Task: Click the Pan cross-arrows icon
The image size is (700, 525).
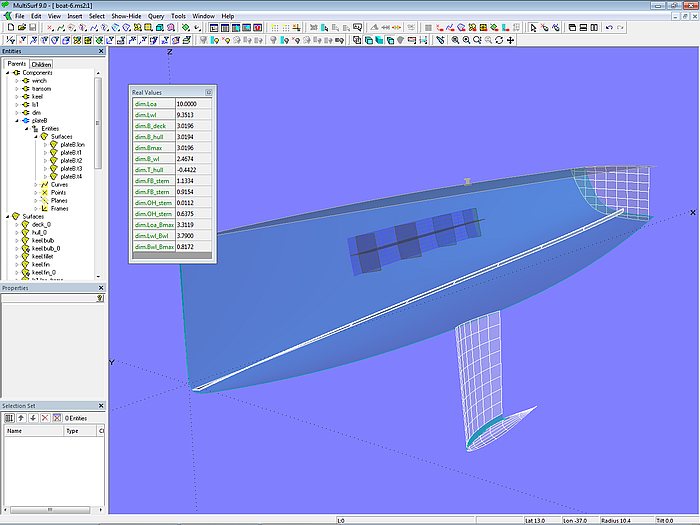Action: (511, 40)
